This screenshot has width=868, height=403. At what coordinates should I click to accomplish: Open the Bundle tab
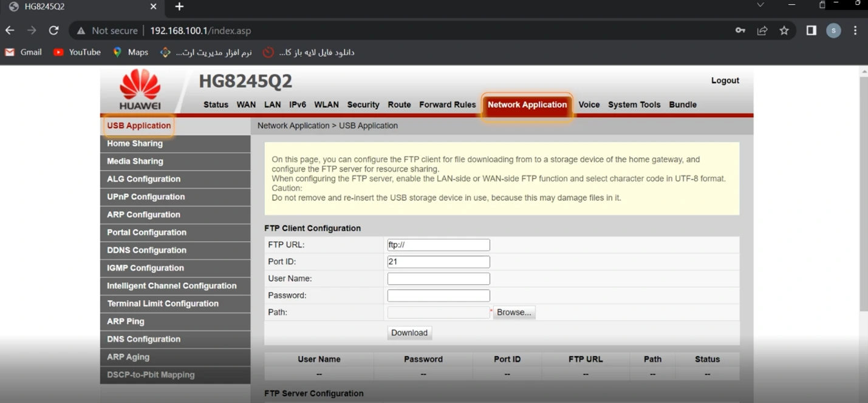click(683, 104)
